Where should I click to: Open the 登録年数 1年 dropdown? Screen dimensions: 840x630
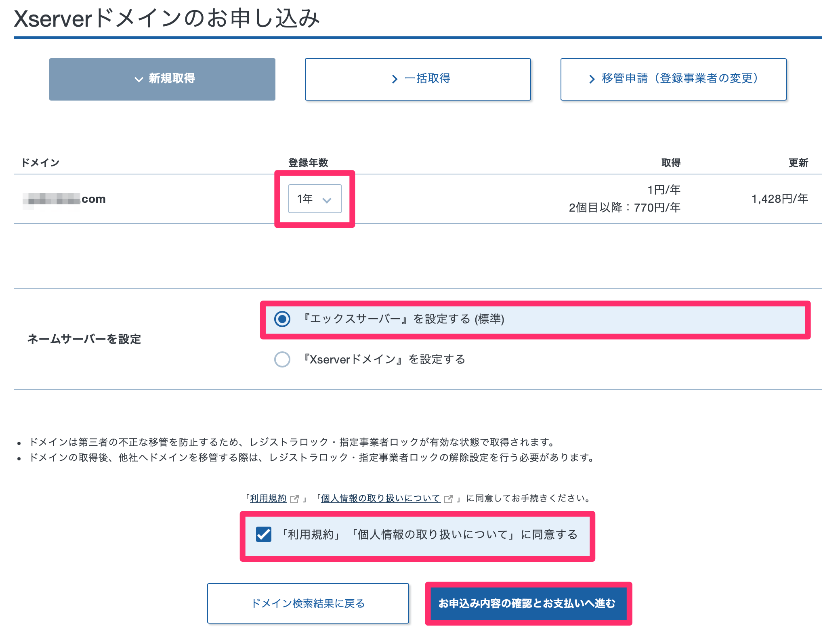[x=315, y=199]
